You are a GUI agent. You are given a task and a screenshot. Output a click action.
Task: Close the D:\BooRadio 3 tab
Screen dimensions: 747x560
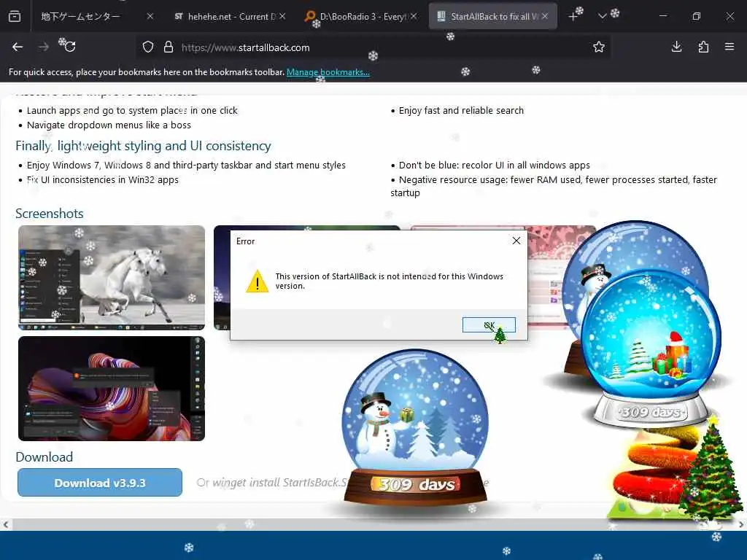414,16
